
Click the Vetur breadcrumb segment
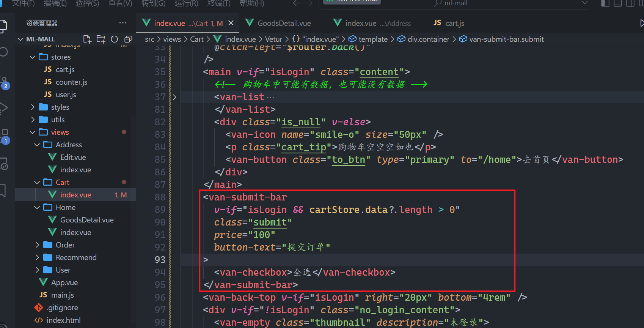coord(273,39)
